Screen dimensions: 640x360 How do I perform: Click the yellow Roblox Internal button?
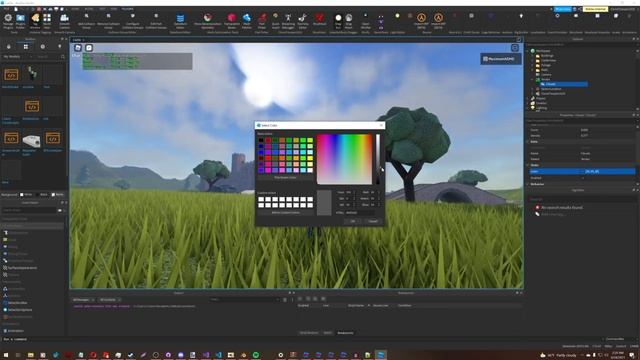[595, 9]
